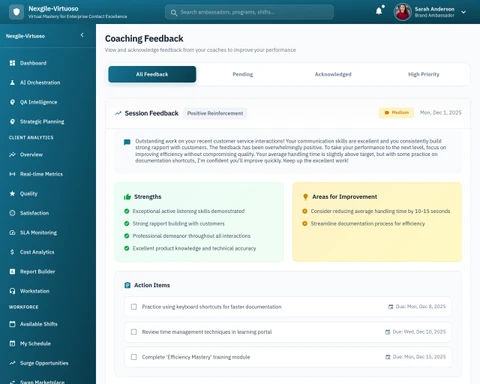Click the Strengths thumbs-up icon
480x384 pixels.
pos(127,197)
